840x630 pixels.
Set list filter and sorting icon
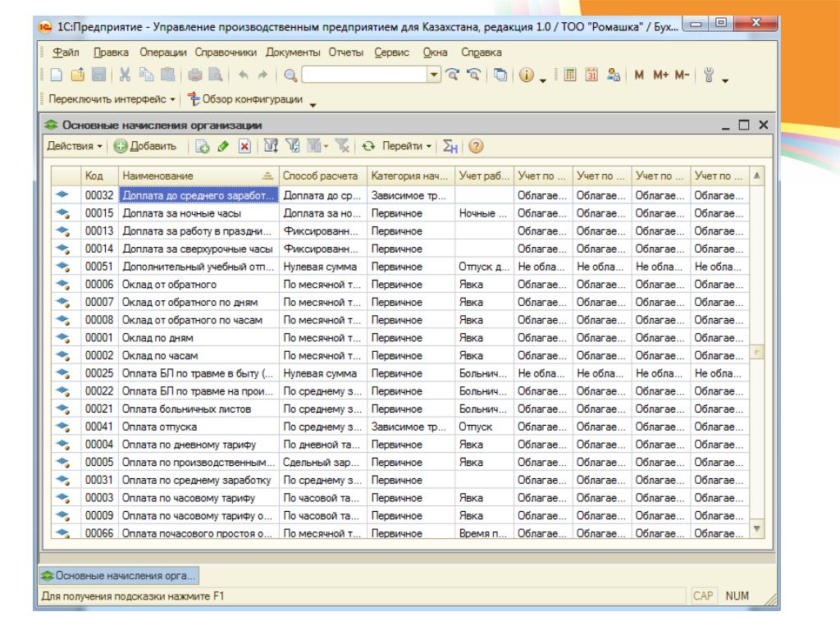[271, 146]
